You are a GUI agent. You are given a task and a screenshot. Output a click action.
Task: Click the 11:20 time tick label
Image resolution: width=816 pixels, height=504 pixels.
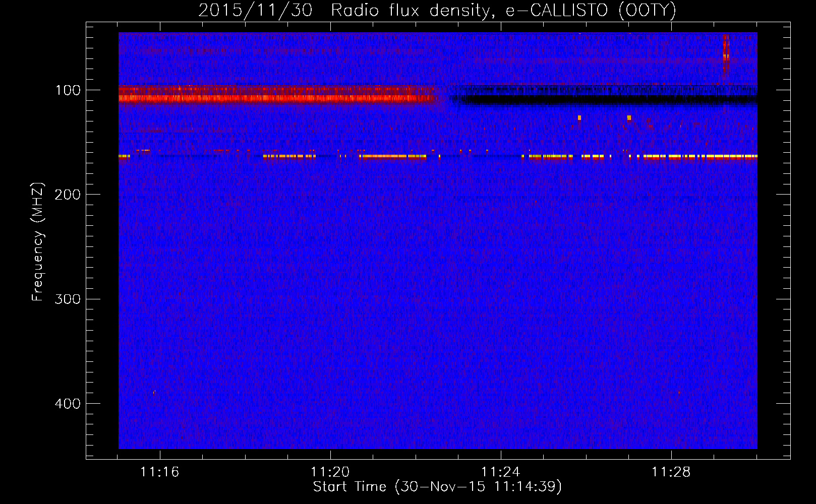coord(330,472)
